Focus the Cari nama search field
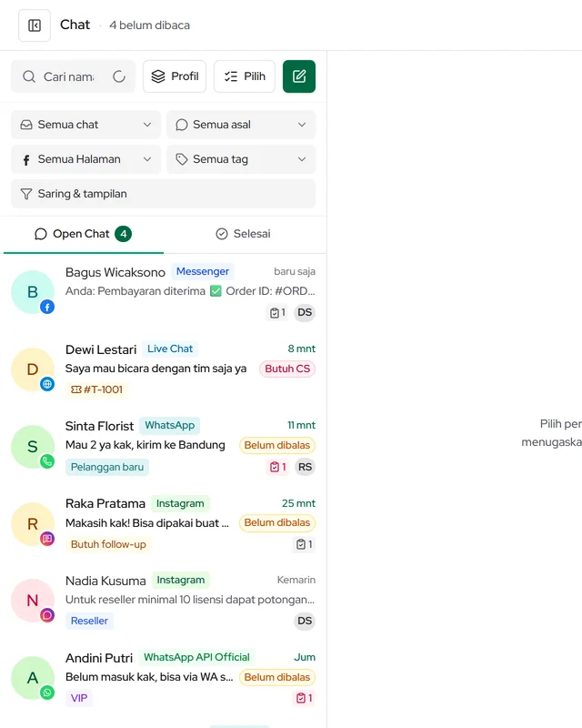Screen dimensions: 582x728 click(74, 76)
